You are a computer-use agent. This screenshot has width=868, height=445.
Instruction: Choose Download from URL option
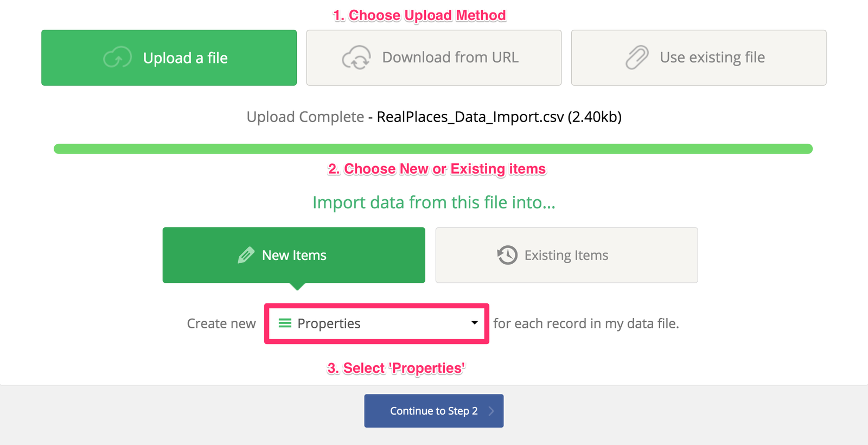[433, 58]
